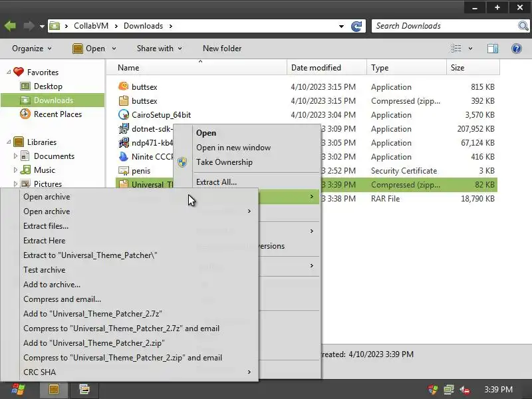Click Open in the context menu

(x=206, y=133)
